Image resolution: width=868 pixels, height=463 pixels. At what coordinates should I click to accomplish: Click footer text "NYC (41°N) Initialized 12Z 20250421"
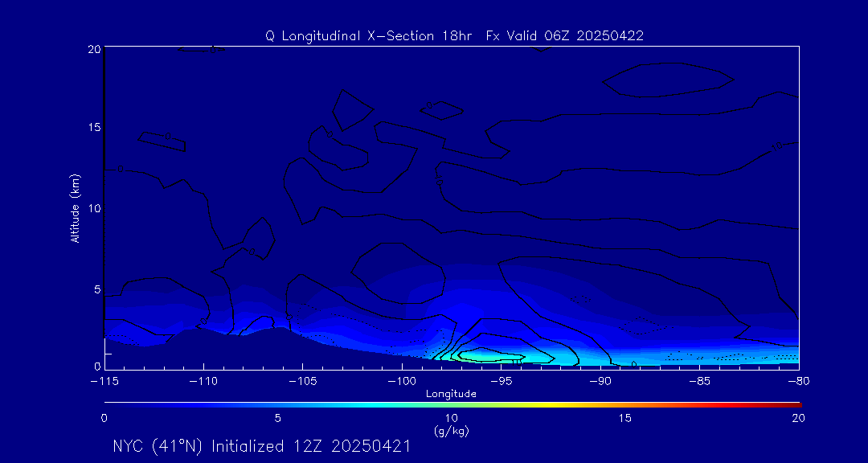pyautogui.click(x=262, y=446)
